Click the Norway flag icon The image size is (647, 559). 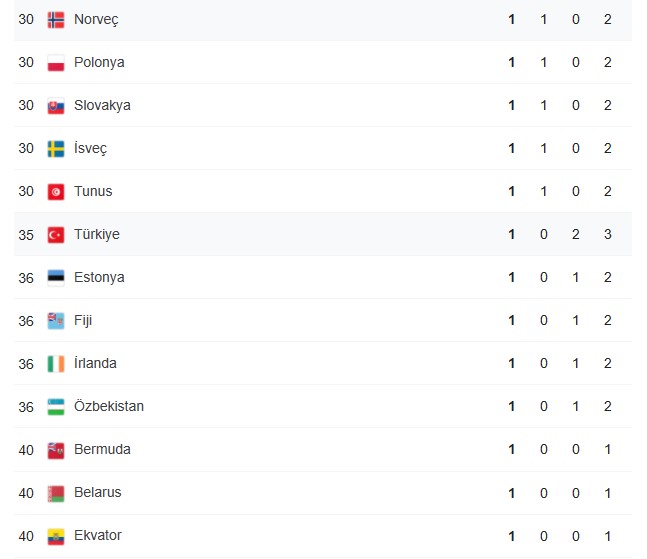point(56,20)
